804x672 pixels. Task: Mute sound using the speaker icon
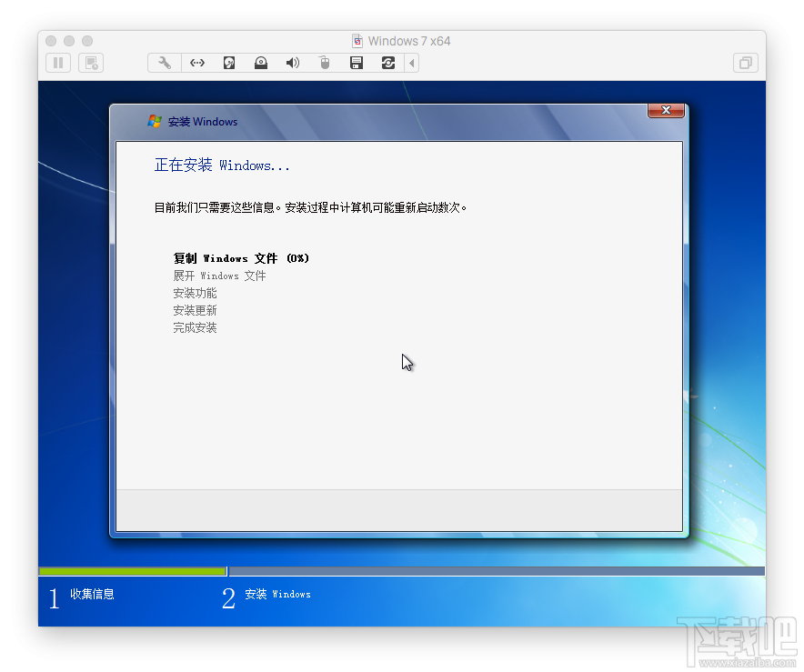point(292,63)
